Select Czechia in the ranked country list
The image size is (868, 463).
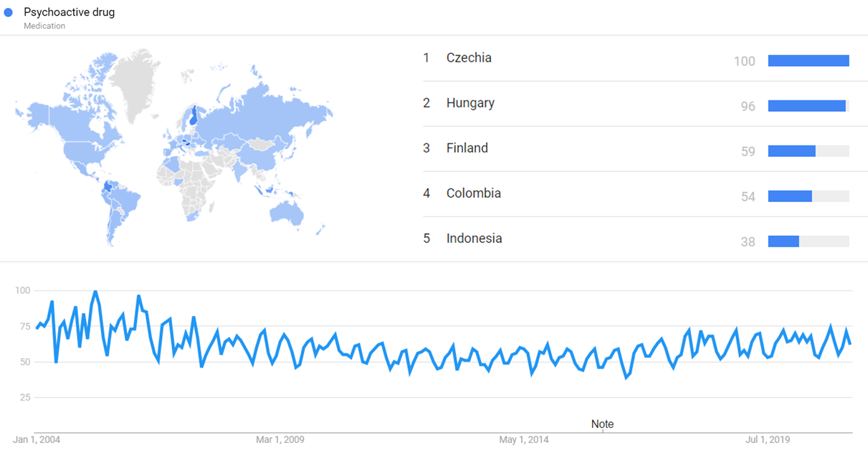[469, 58]
